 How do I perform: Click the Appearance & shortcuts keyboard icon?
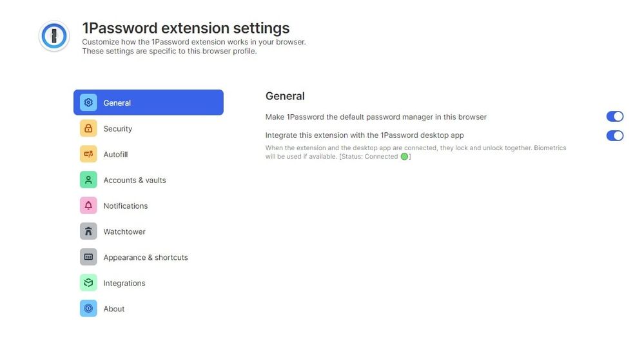88,257
